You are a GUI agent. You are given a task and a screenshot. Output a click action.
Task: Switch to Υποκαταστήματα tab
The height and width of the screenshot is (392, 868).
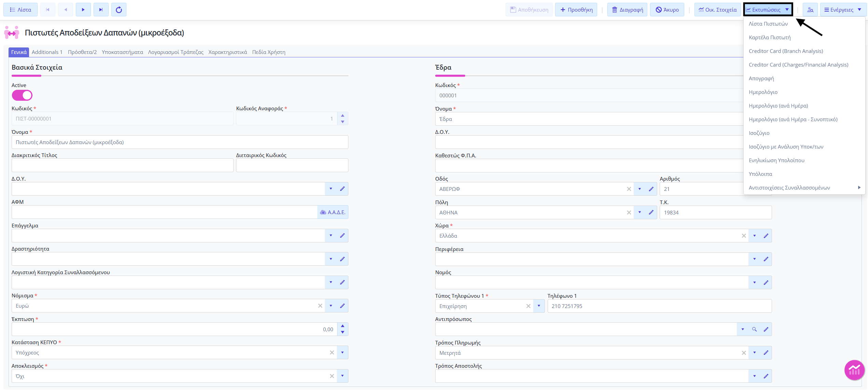pos(122,52)
